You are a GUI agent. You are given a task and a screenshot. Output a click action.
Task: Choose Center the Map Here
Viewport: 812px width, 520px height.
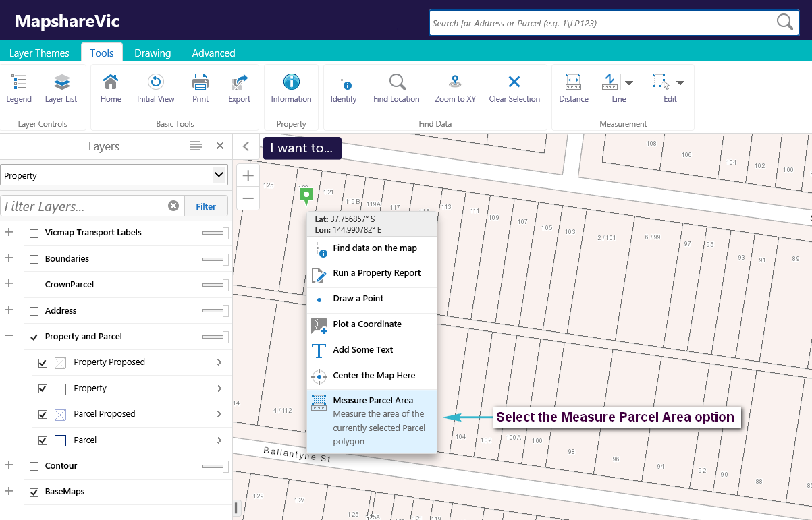pos(372,376)
